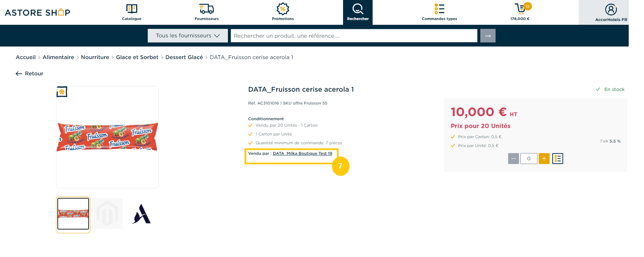Click 'Vendu par 20 Unités - 1 Carton'

pyautogui.click(x=287, y=125)
